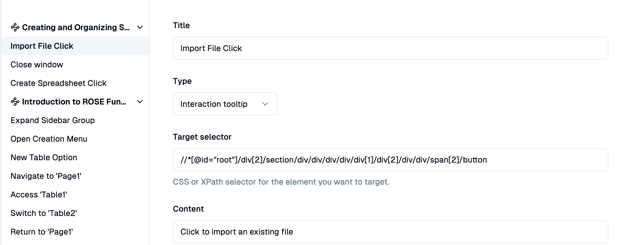Open the Close window step
The width and height of the screenshot is (644, 245).
[x=75, y=64]
